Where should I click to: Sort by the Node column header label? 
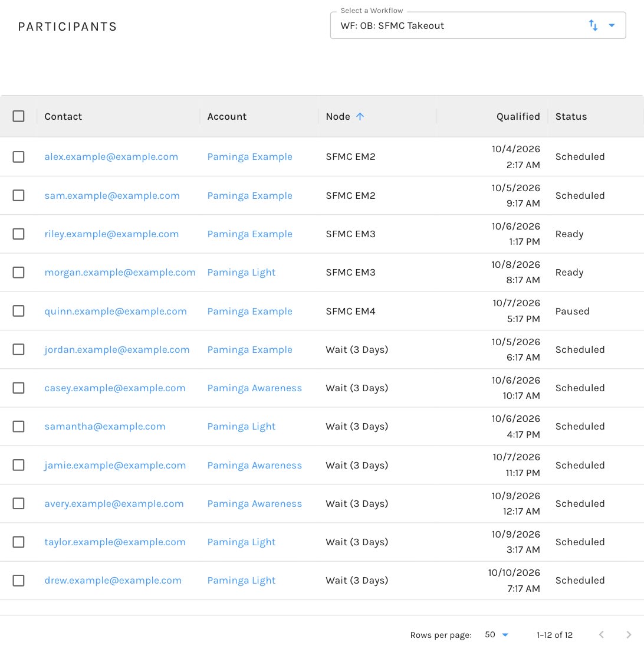[x=338, y=117]
